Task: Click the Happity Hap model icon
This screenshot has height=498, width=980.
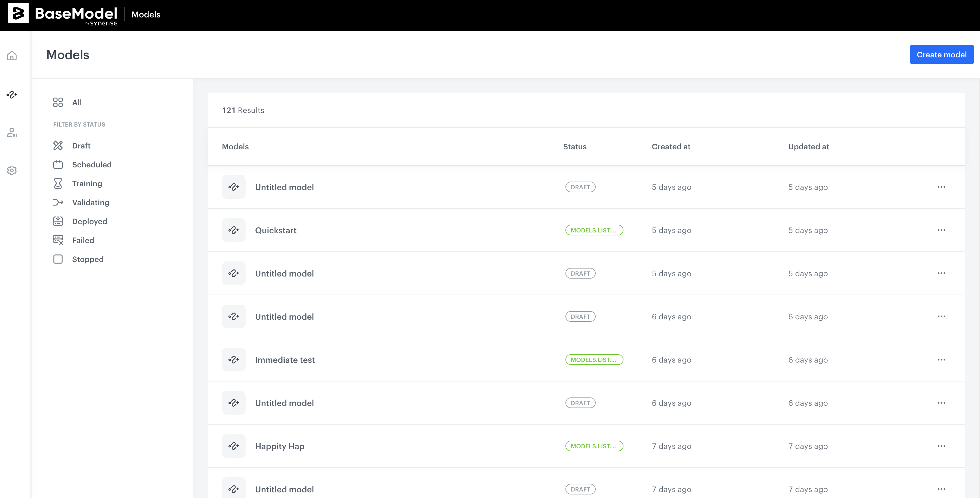Action: pyautogui.click(x=233, y=446)
